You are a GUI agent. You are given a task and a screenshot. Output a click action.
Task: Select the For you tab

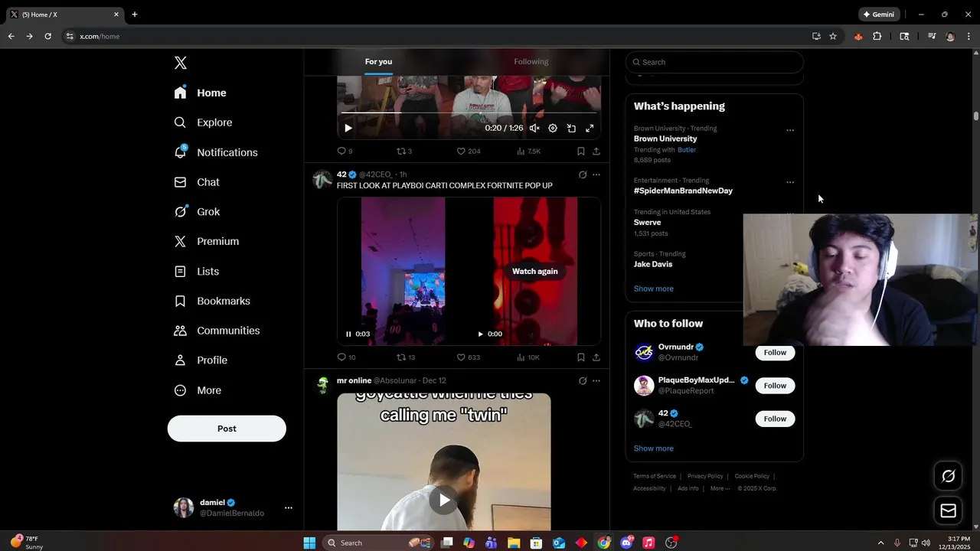tap(378, 62)
